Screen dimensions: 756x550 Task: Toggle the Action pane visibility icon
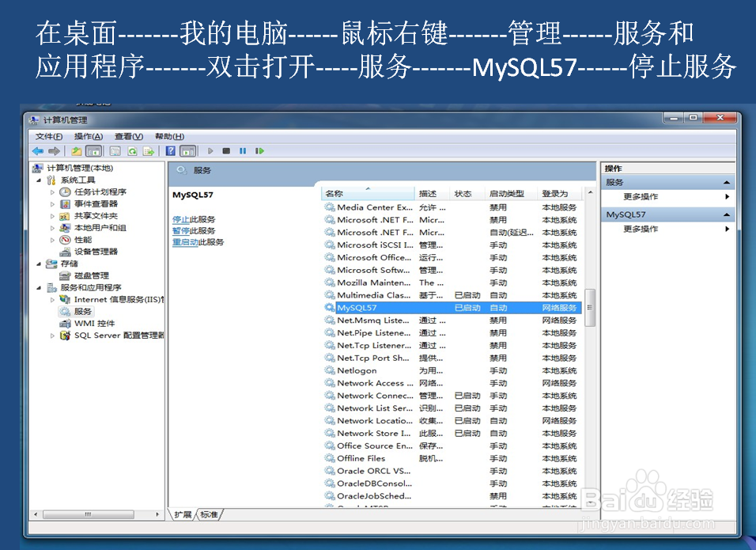click(188, 150)
